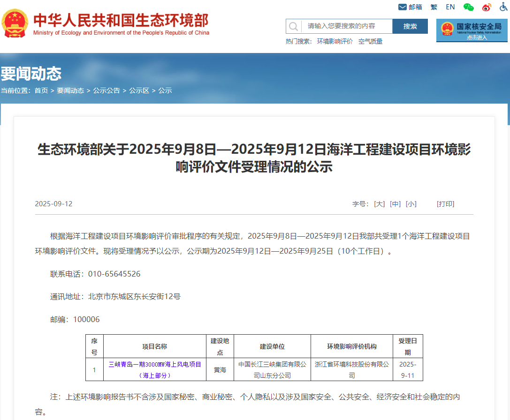Set font size to 中

click(395, 204)
